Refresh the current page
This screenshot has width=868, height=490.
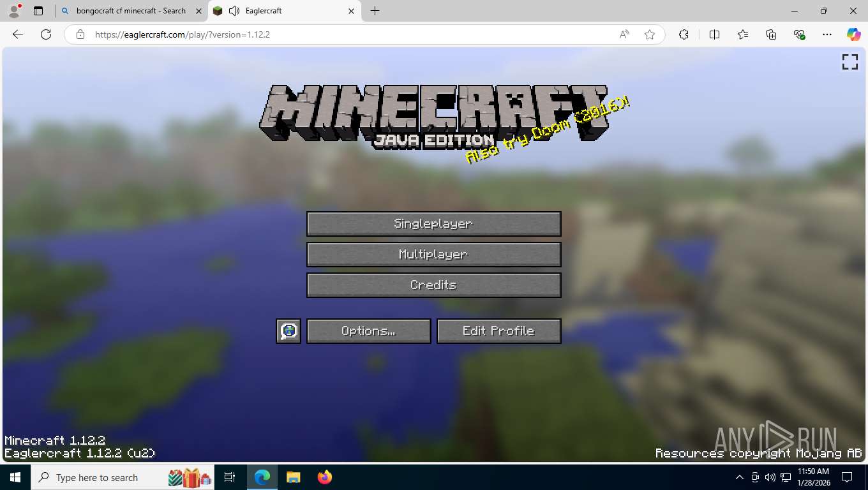[46, 34]
